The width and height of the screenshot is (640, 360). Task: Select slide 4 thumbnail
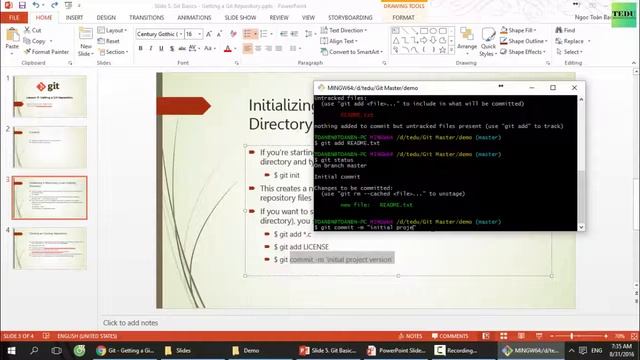[x=50, y=249]
